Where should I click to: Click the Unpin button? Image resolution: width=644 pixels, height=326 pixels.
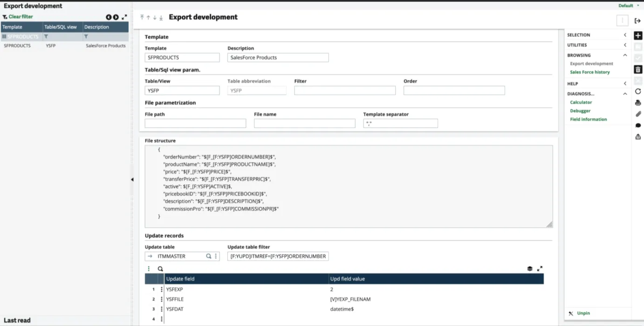pos(579,313)
